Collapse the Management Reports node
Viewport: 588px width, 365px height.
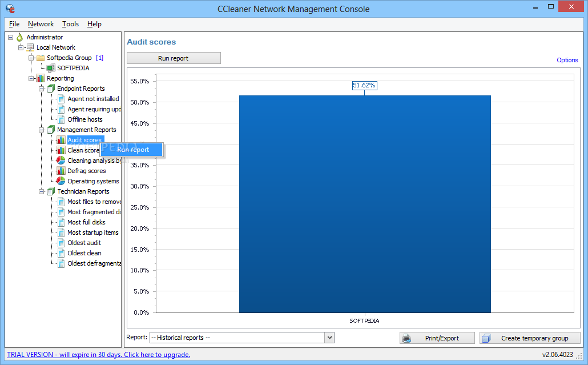coord(41,130)
